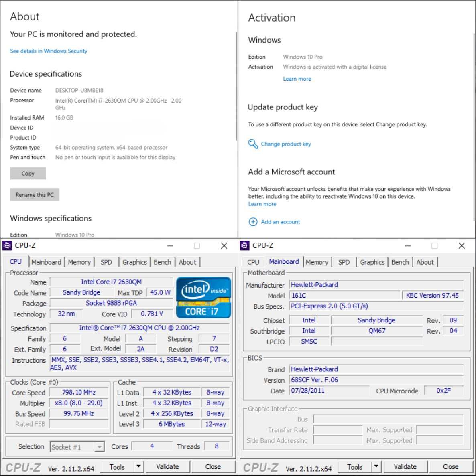Click Validate in the Motherboard CPU-Z window

tap(405, 467)
